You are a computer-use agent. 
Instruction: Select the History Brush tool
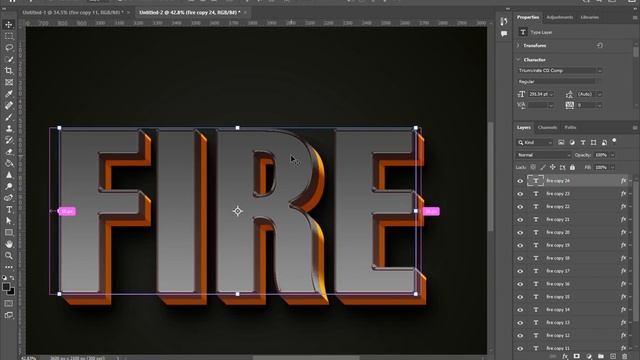point(9,140)
